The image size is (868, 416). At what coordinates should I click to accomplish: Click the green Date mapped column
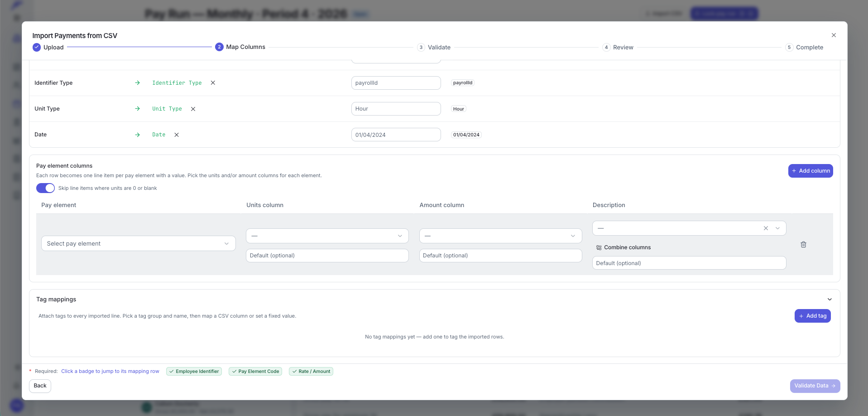[159, 135]
